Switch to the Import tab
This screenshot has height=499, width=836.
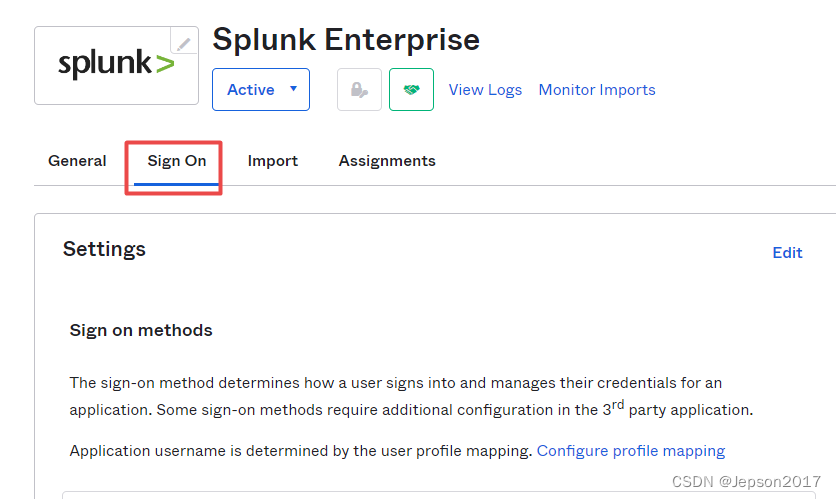272,161
